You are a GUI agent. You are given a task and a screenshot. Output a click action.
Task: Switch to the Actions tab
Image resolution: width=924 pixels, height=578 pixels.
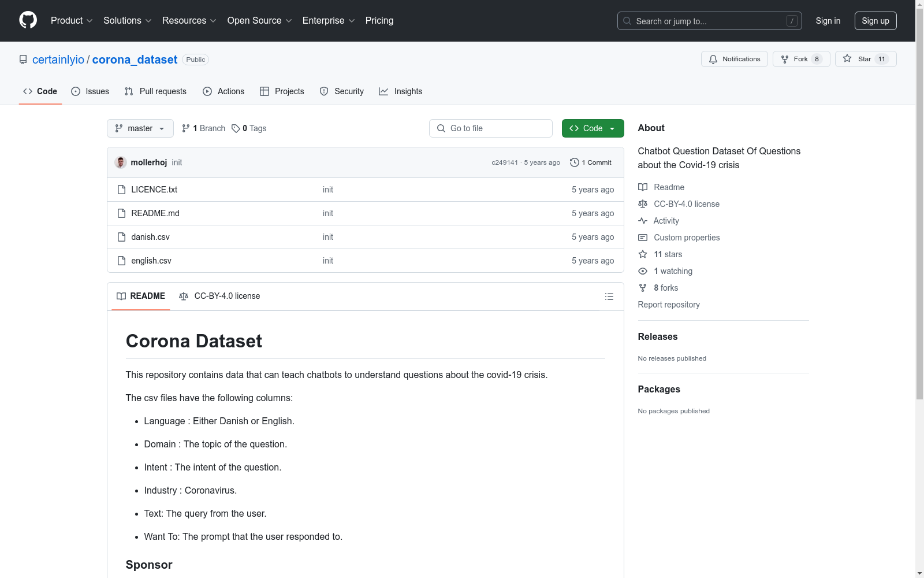tap(223, 91)
